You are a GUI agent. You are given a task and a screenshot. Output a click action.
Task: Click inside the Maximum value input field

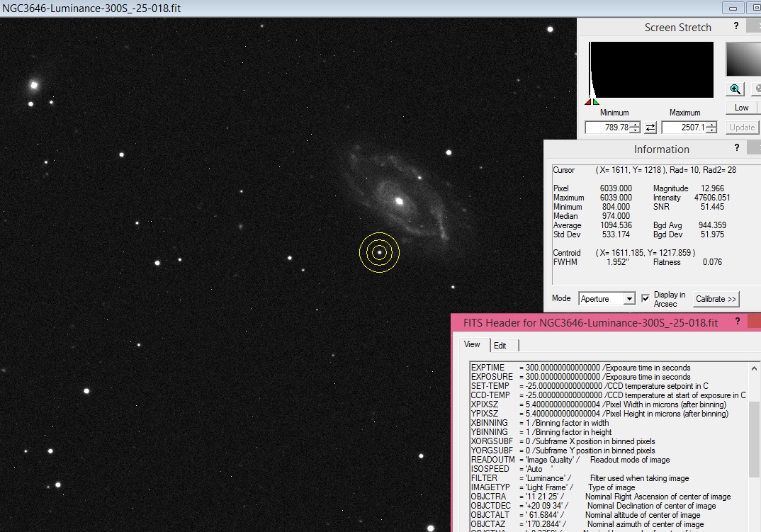point(682,128)
